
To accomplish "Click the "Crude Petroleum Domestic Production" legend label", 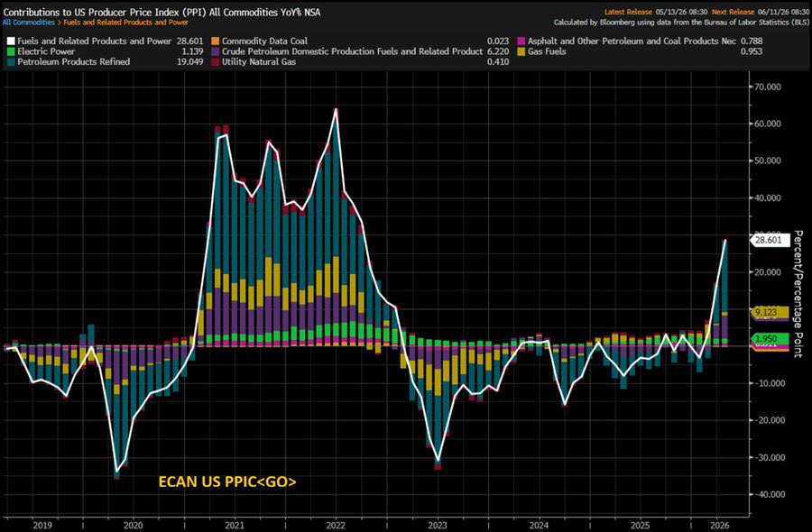I will point(352,51).
